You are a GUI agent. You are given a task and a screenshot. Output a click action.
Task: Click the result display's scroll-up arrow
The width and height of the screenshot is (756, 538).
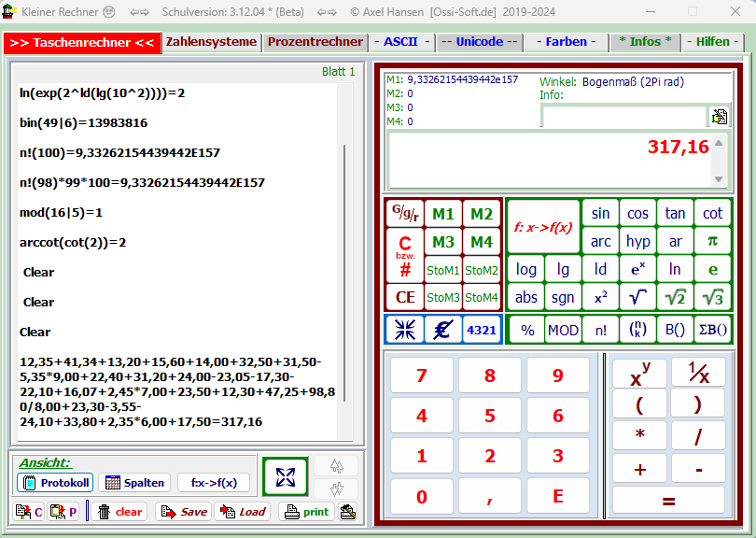(x=718, y=143)
